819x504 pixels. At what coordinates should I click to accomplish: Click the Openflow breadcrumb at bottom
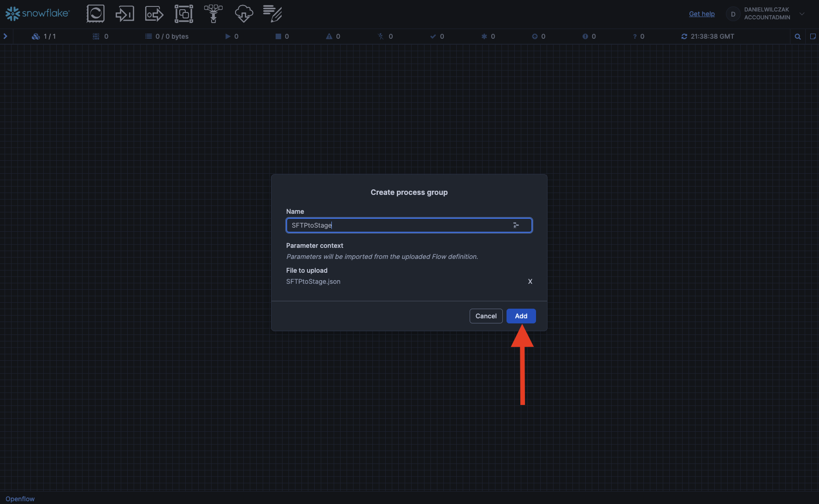[20, 499]
